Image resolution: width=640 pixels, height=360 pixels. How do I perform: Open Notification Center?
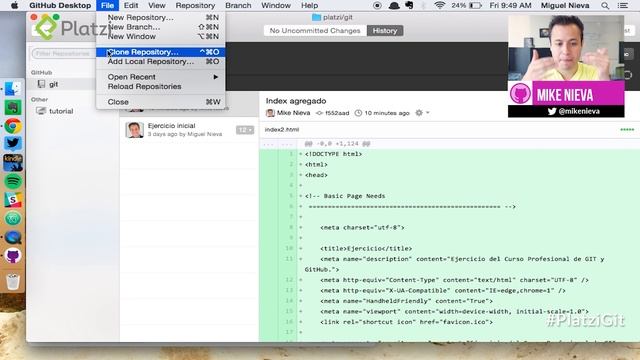623,5
